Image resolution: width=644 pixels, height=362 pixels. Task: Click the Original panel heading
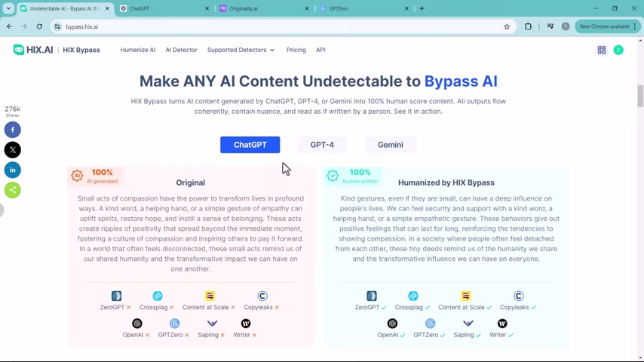191,183
